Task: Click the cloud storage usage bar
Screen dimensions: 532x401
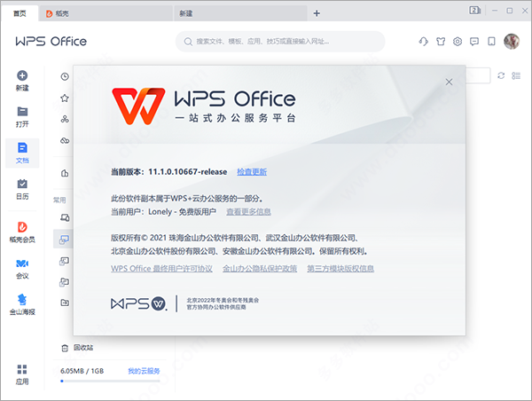Action: point(110,381)
